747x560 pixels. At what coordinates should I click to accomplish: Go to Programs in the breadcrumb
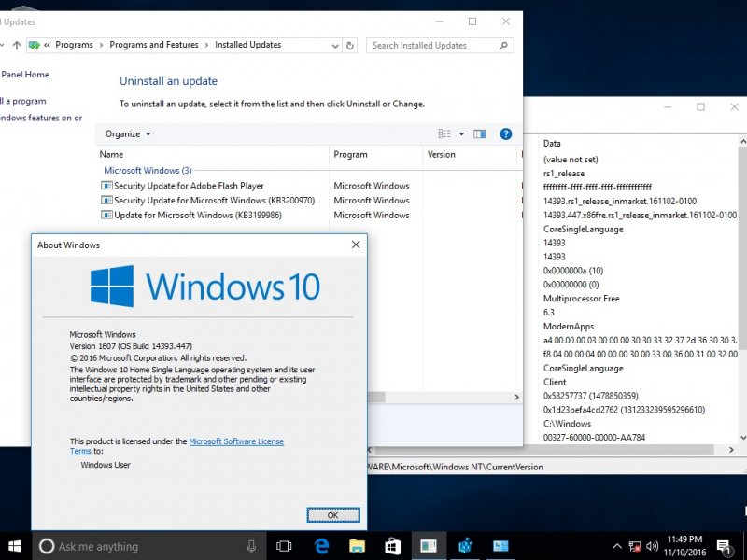(74, 45)
